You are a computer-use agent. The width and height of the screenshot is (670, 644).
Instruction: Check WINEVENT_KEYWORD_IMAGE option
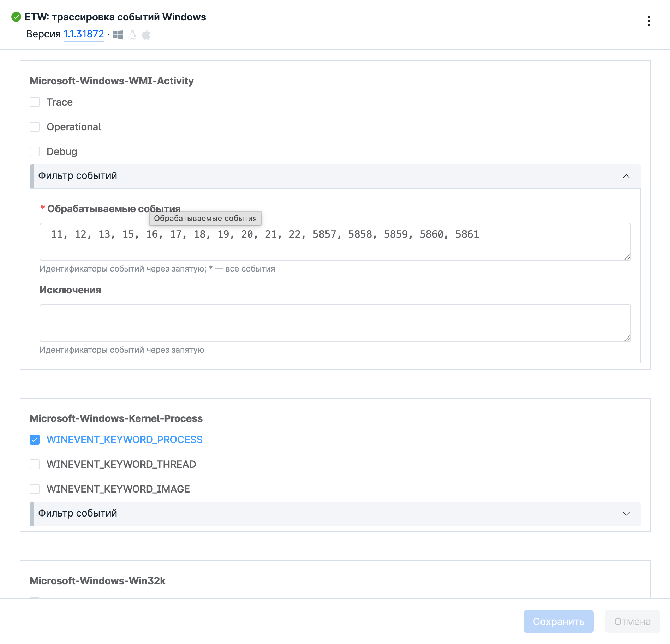click(x=35, y=489)
